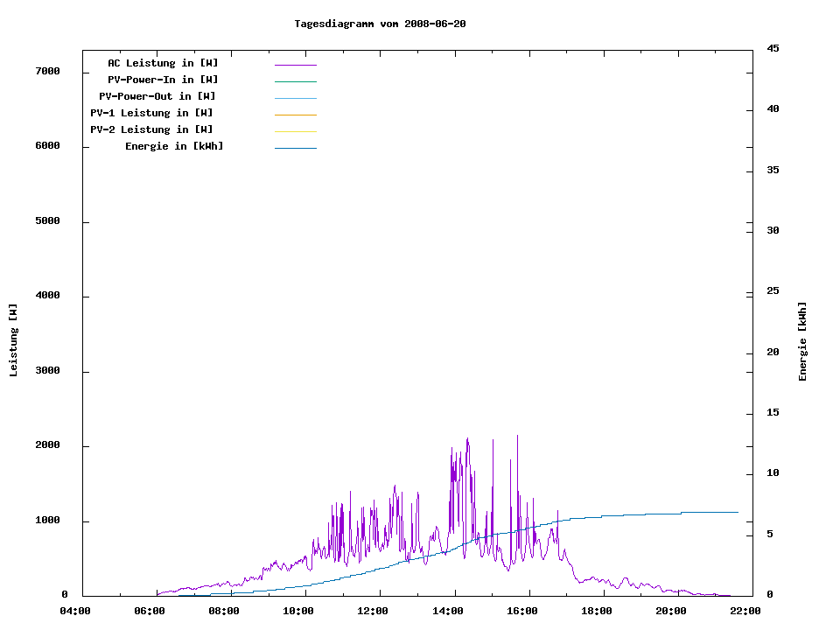
Task: Click the 45 value on the right energy axis
Action: 773,48
